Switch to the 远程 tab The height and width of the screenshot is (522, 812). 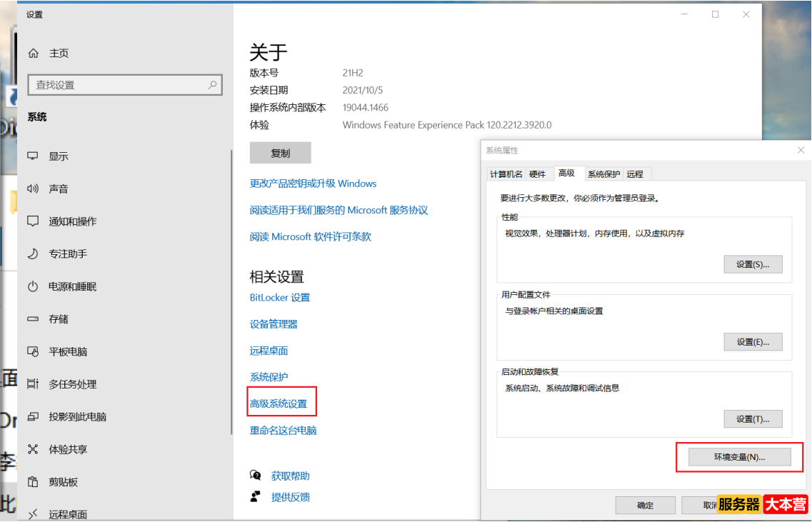(635, 174)
